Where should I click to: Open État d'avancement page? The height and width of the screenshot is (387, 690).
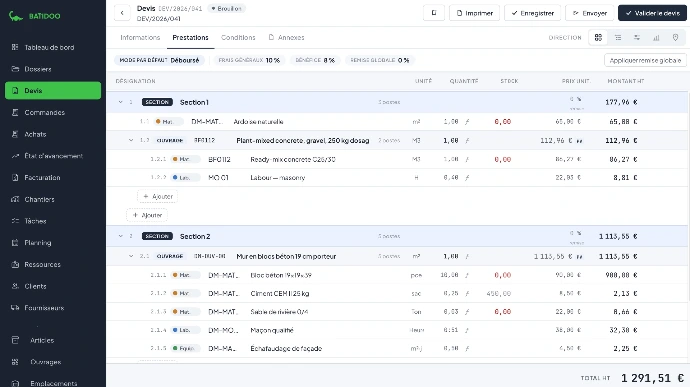pyautogui.click(x=53, y=156)
